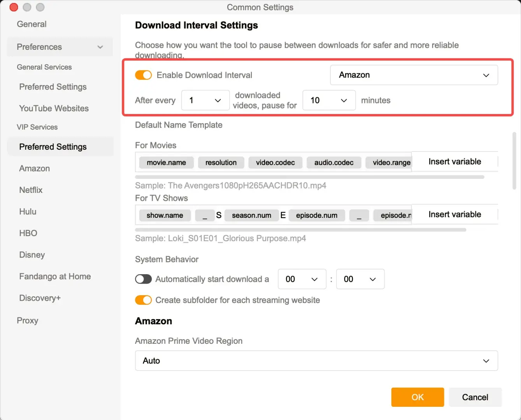Open Netflix settings in sidebar
This screenshot has height=420, width=521.
(x=31, y=190)
